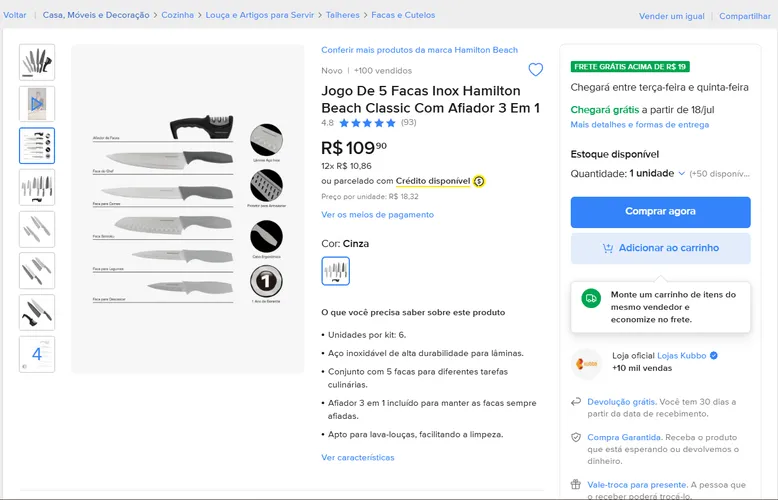Click the Compartilhar link
Screen dimensions: 778x500
[745, 16]
